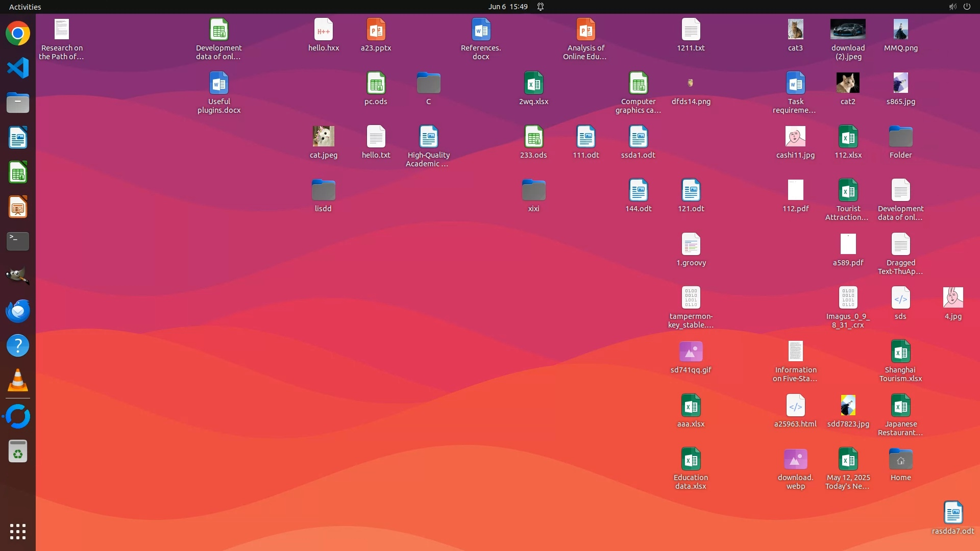Select the lisdd folder
The height and width of the screenshot is (551, 980).
coord(323,191)
